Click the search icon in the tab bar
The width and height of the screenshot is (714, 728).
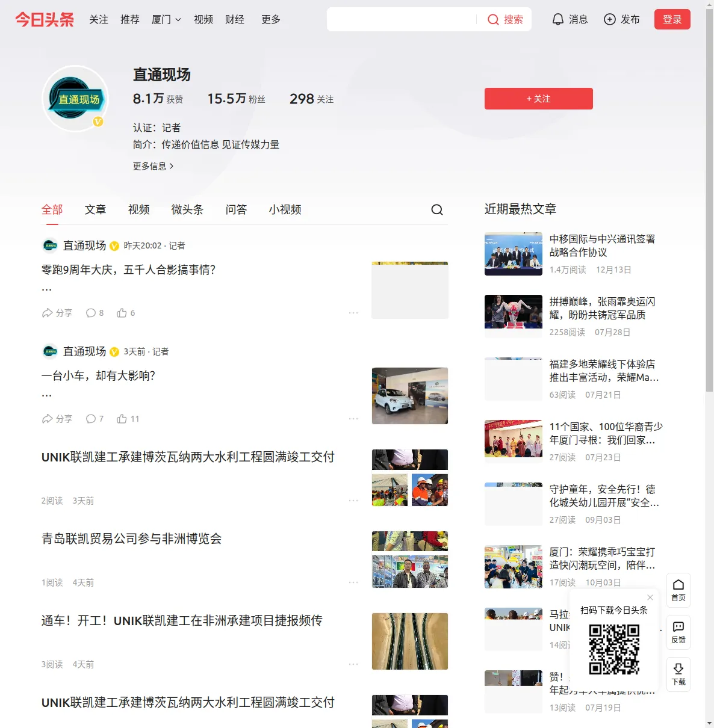(437, 209)
